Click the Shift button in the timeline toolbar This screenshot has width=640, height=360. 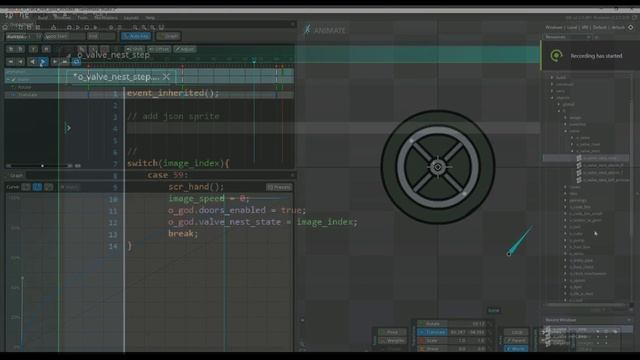click(x=134, y=49)
